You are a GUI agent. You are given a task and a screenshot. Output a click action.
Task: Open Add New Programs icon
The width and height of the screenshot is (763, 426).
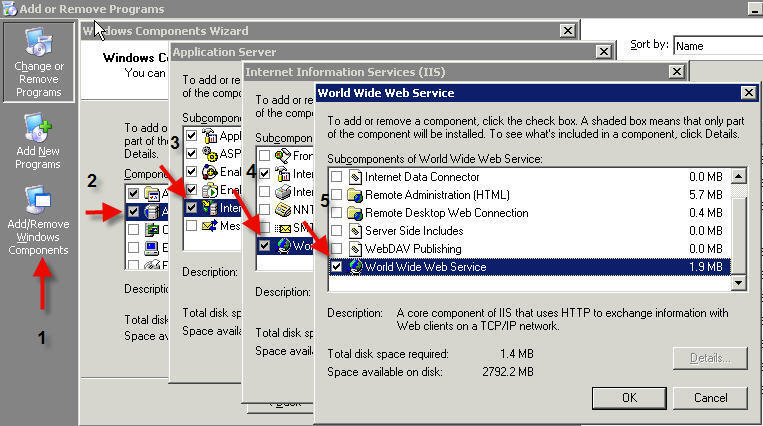tap(38, 129)
